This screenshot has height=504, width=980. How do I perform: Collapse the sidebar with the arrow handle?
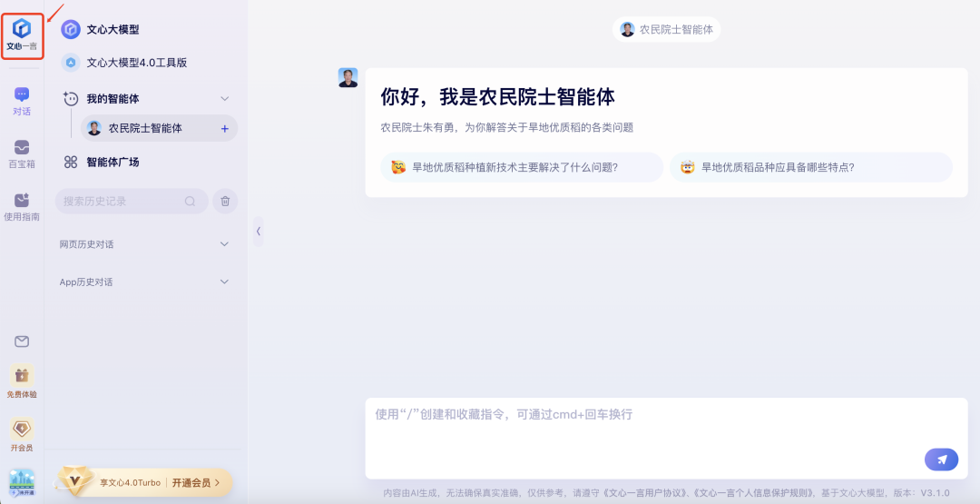coord(258,232)
